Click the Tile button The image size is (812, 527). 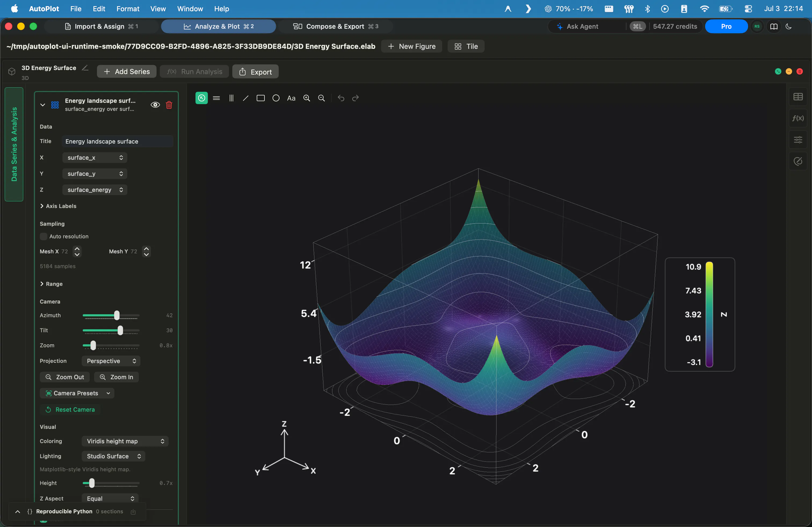coord(466,46)
